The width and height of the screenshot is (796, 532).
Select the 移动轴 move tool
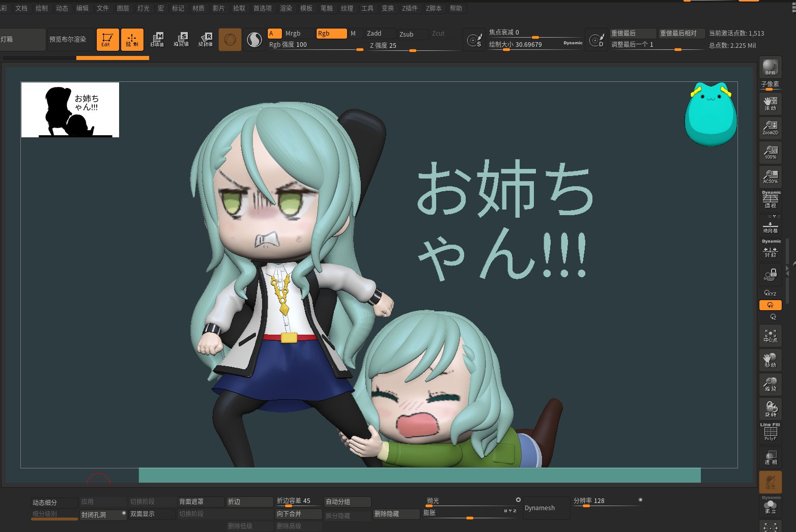[157, 40]
